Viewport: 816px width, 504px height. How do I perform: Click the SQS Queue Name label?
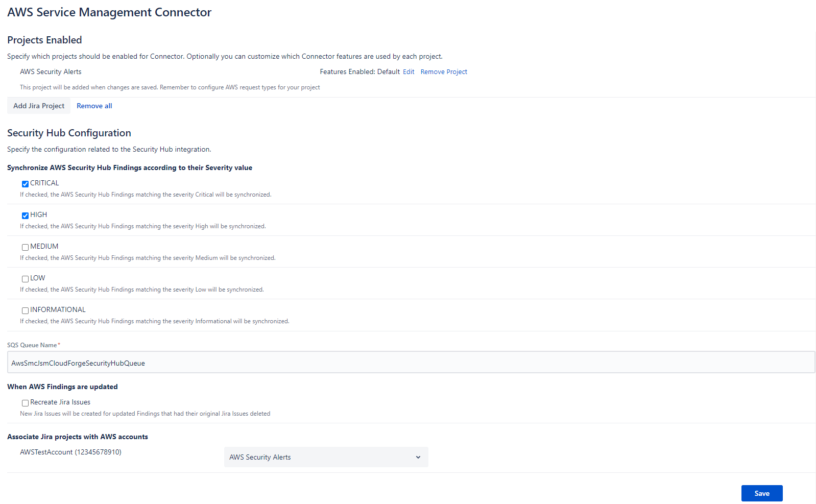32,345
